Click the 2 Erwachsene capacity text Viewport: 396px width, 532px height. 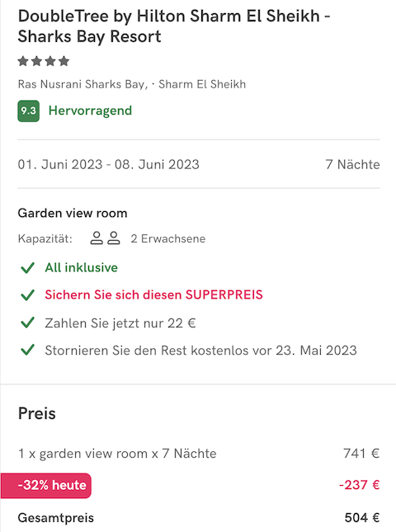tap(168, 238)
